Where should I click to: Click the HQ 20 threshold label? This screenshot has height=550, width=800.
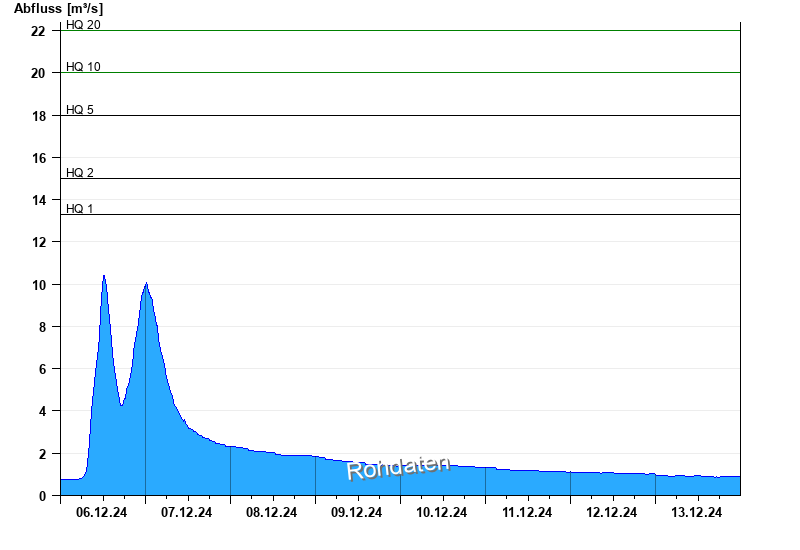[x=83, y=24]
